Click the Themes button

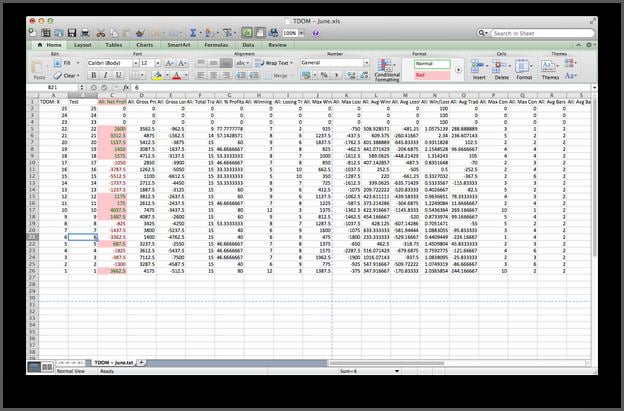550,69
